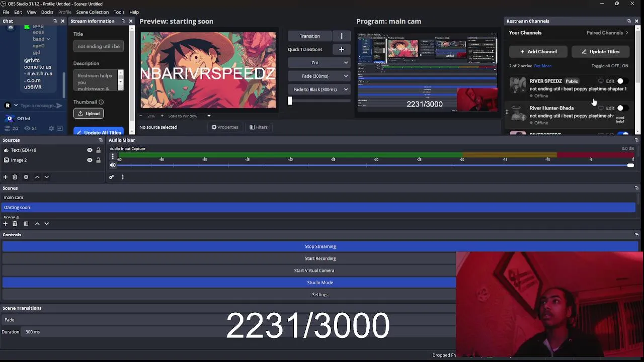Image resolution: width=644 pixels, height=362 pixels.
Task: Expand chat account selector chevron
Action: (x=16, y=106)
